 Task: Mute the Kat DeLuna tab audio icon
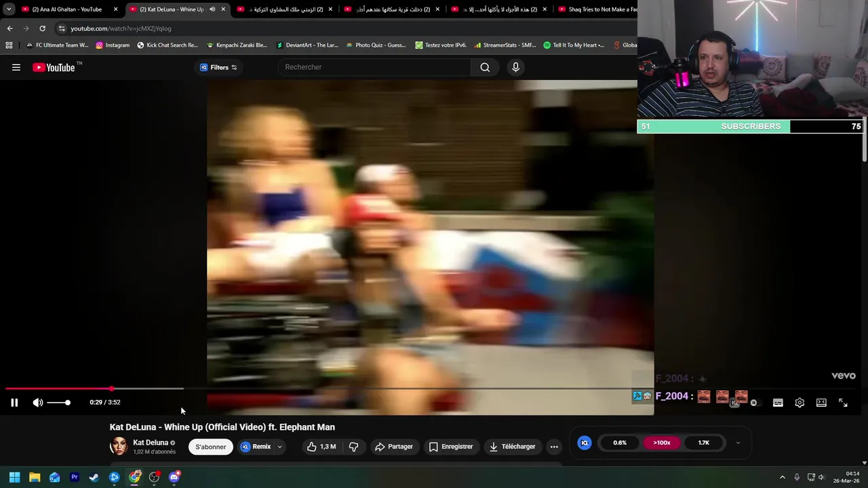click(212, 9)
